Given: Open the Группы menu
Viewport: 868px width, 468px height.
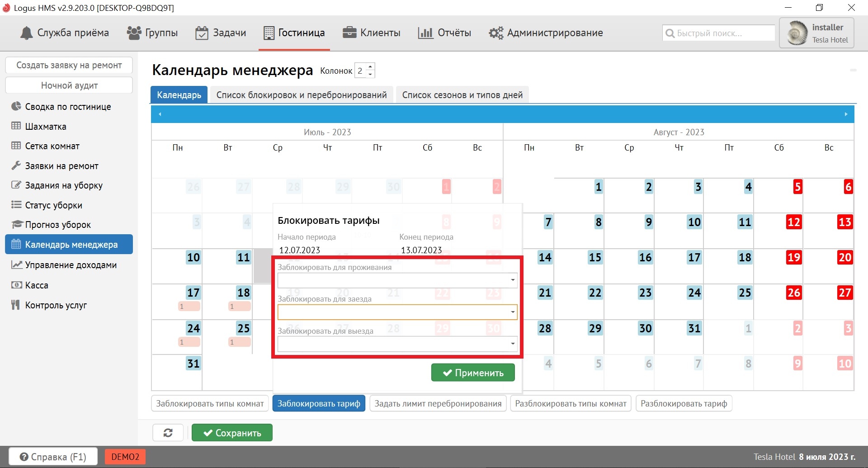Looking at the screenshot, I should pos(152,33).
